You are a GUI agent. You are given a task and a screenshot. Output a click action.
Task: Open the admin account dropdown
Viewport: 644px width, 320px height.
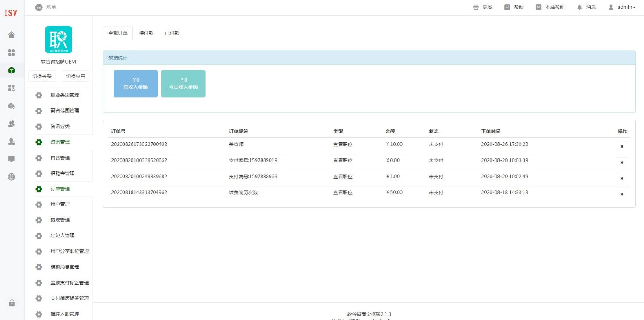(622, 7)
